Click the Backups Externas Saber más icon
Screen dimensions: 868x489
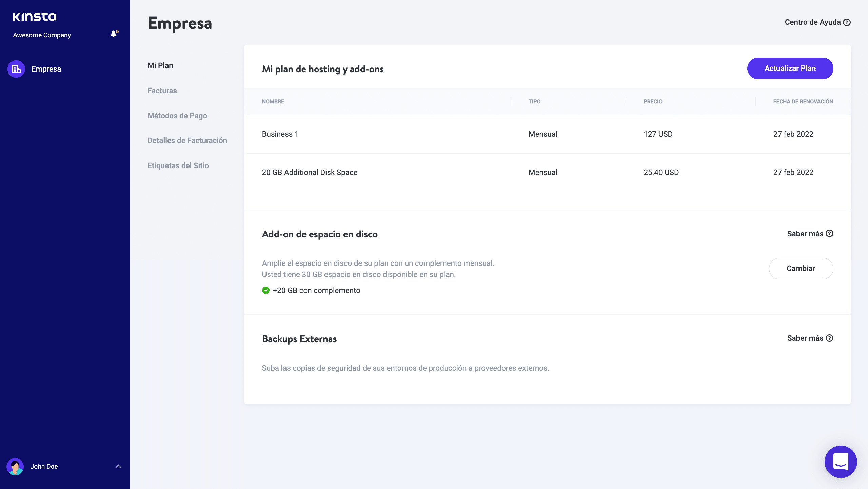coord(829,338)
